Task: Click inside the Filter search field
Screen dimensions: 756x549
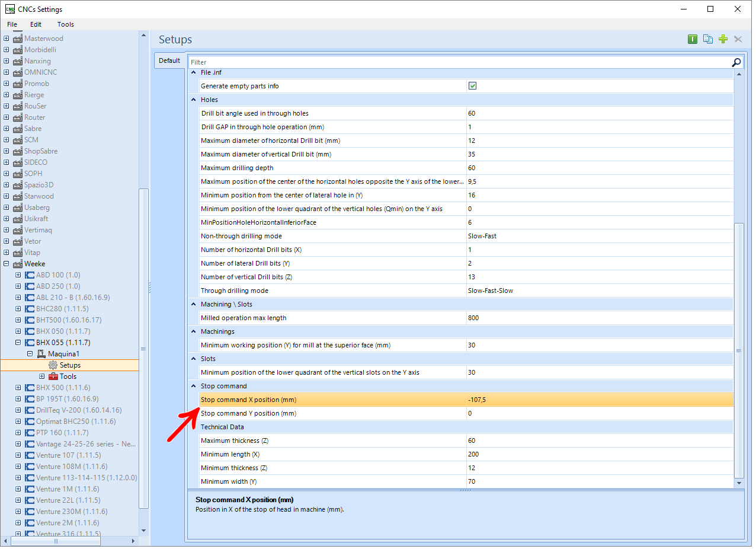Action: [456, 62]
